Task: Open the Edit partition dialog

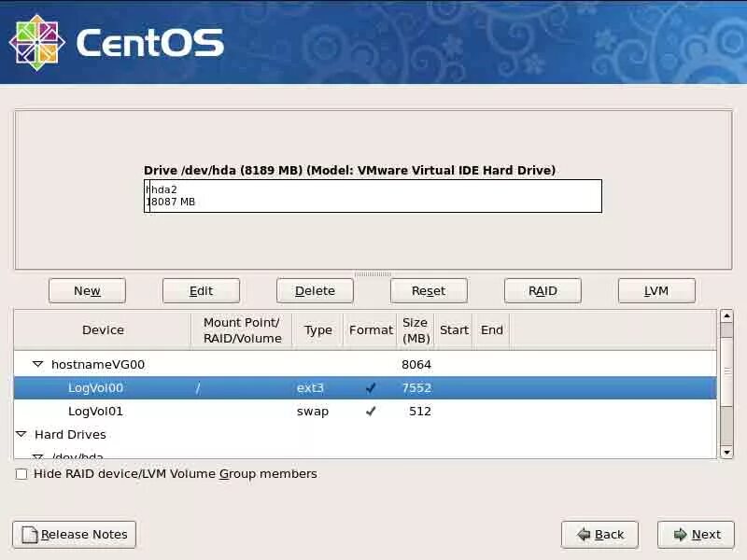Action: click(201, 290)
